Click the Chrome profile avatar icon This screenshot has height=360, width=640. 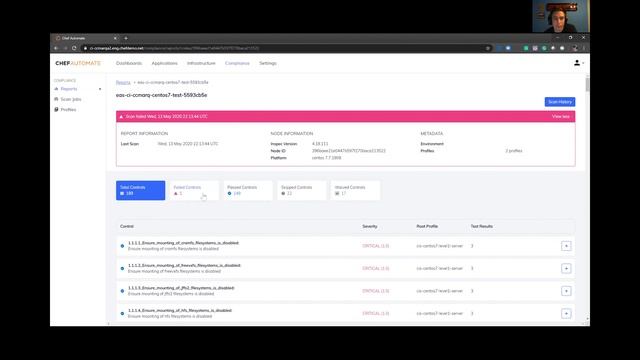point(575,48)
